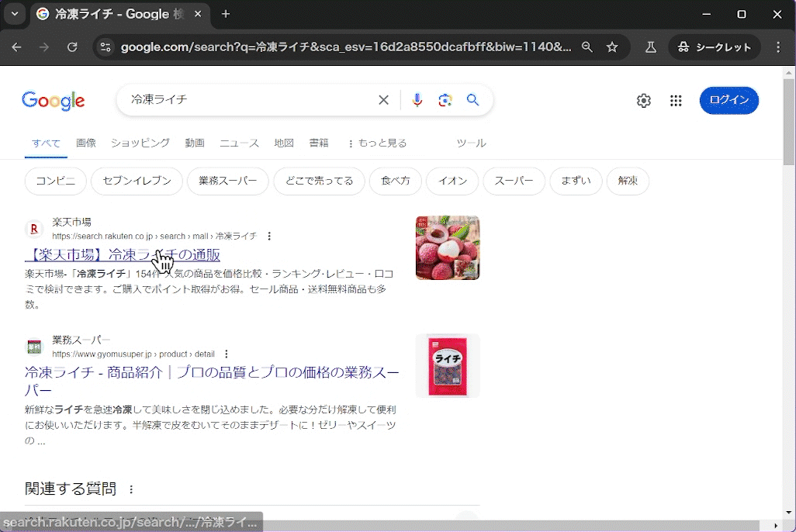Switch to the 書籍 tab

click(319, 143)
